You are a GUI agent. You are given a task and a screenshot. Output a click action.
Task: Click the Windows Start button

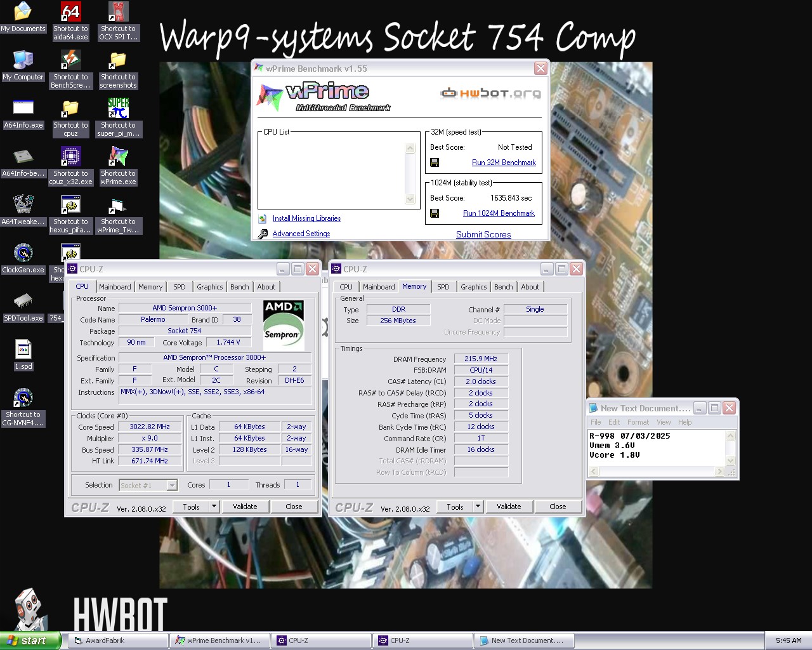pyautogui.click(x=30, y=640)
